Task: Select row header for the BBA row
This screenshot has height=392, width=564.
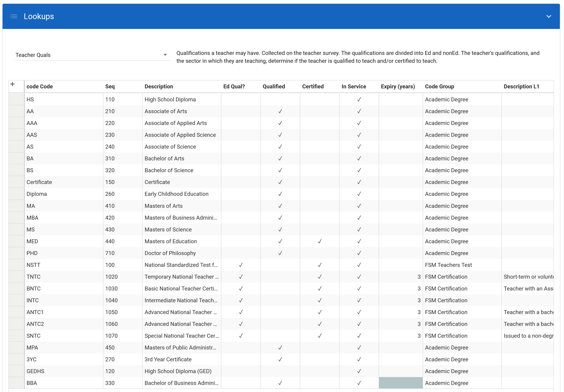Action: [17, 383]
